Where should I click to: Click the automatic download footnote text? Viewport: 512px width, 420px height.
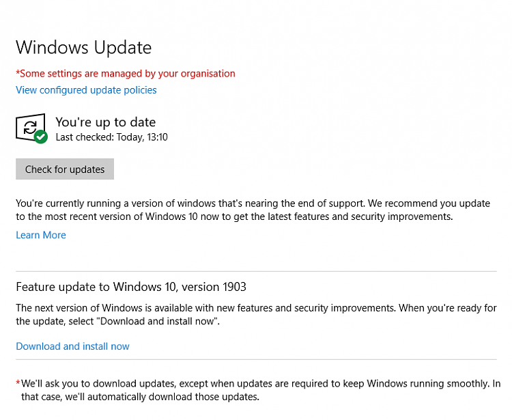click(x=261, y=390)
